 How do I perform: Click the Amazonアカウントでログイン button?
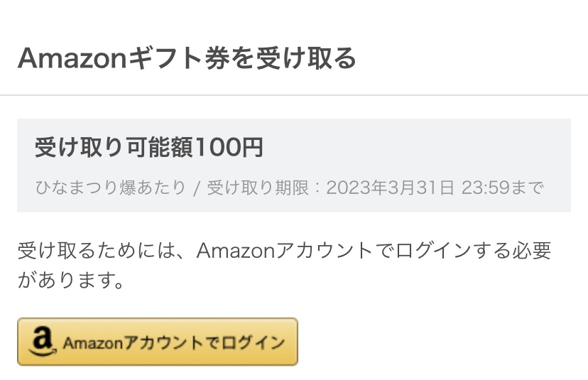[158, 342]
